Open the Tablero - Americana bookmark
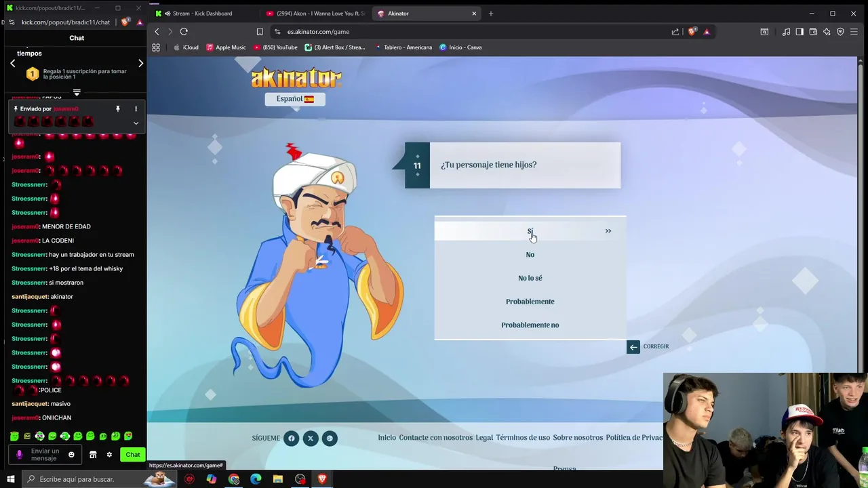The width and height of the screenshot is (868, 488). 403,47
